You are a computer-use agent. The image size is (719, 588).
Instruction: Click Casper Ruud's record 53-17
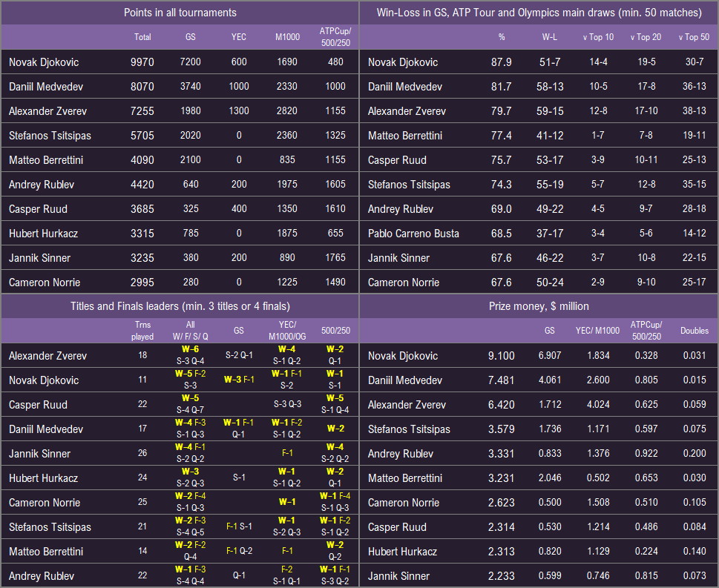[x=550, y=160]
